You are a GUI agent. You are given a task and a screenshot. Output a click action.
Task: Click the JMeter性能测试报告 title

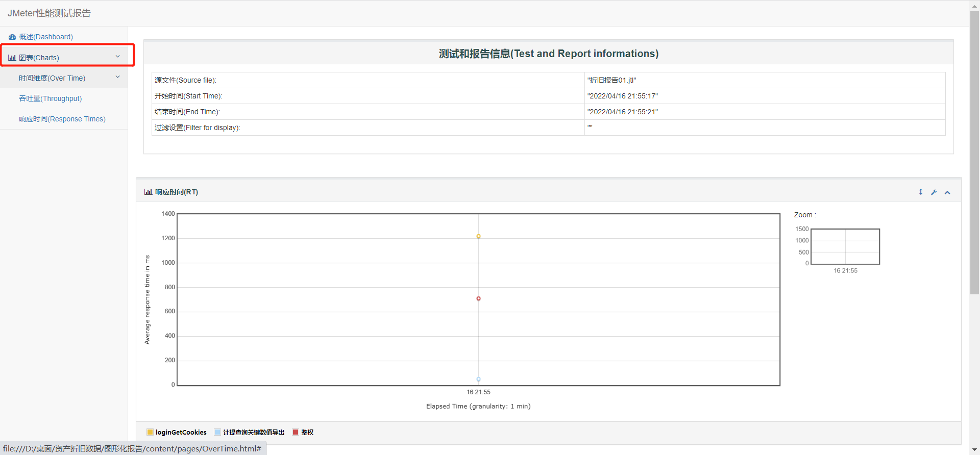click(49, 13)
